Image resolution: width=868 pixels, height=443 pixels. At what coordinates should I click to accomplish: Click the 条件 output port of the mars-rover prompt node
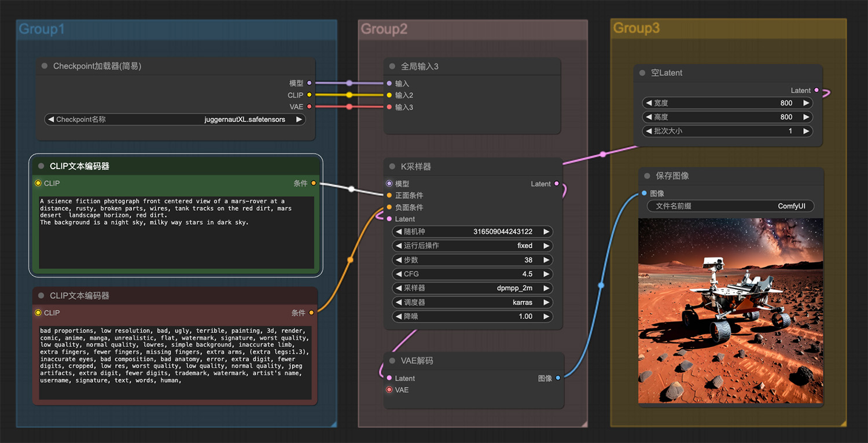(x=314, y=183)
